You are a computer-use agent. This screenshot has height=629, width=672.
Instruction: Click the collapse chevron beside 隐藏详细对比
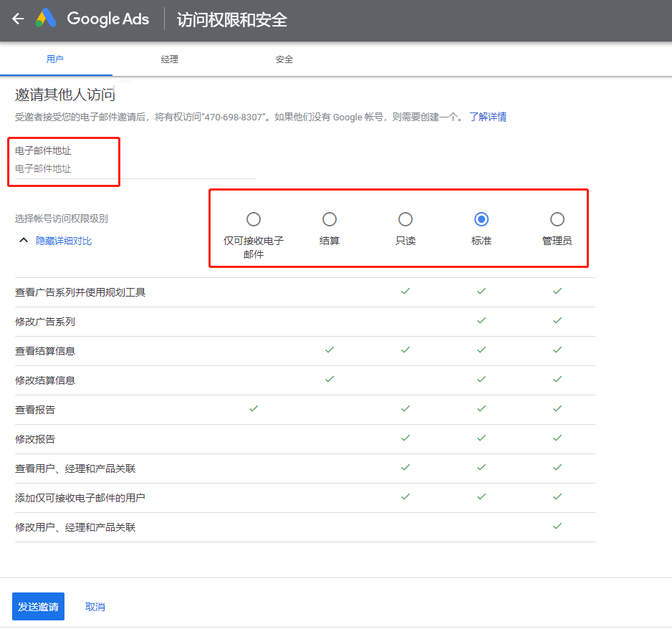pos(23,241)
